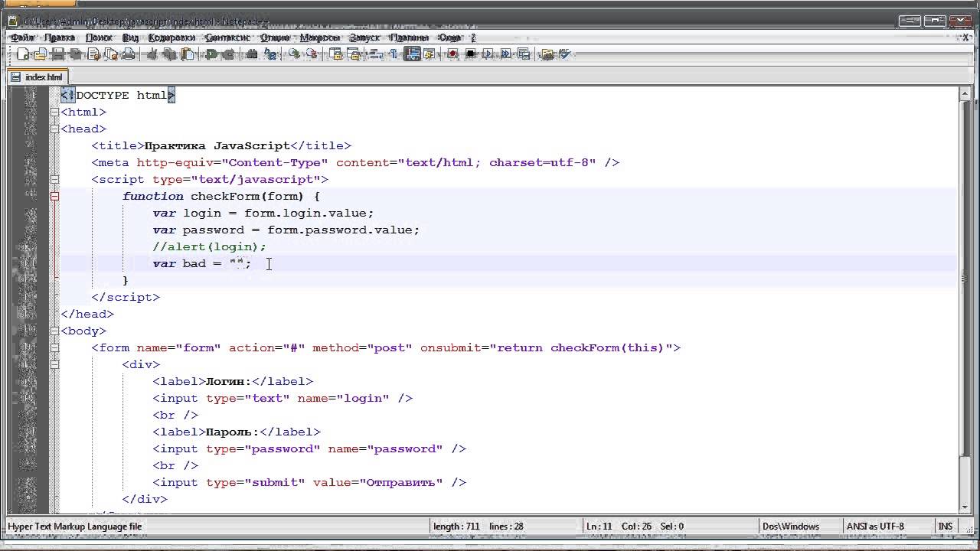Print the document using the toolbar icon
The image size is (980, 551).
click(129, 54)
